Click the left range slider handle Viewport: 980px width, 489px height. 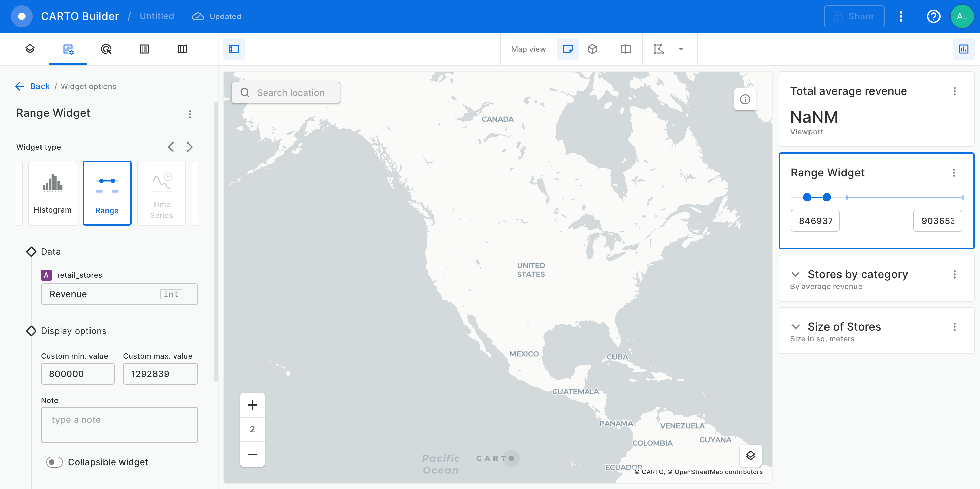click(806, 197)
